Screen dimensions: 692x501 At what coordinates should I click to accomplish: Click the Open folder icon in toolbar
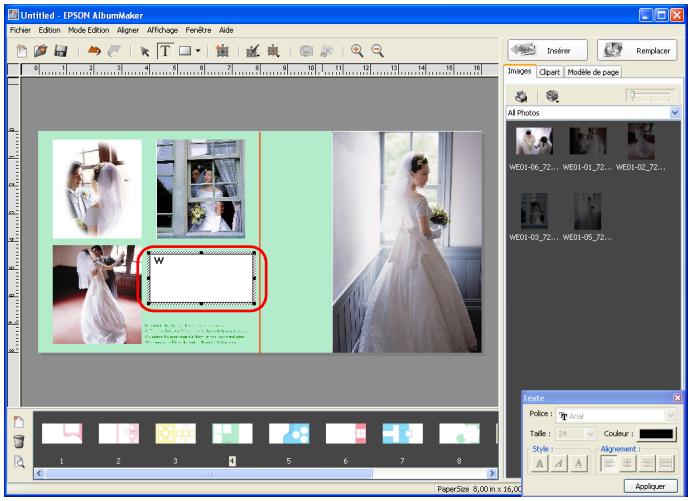(x=41, y=51)
